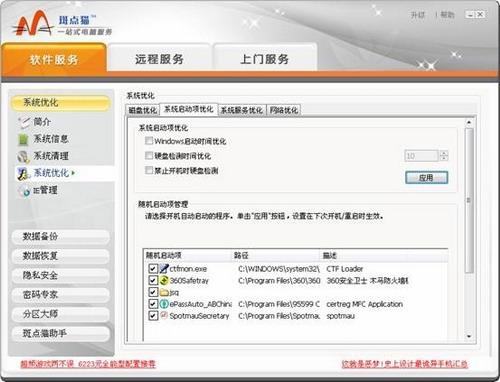The width and height of the screenshot is (500, 382).
Task: Open the 系统服务优化 tab
Action: point(242,110)
